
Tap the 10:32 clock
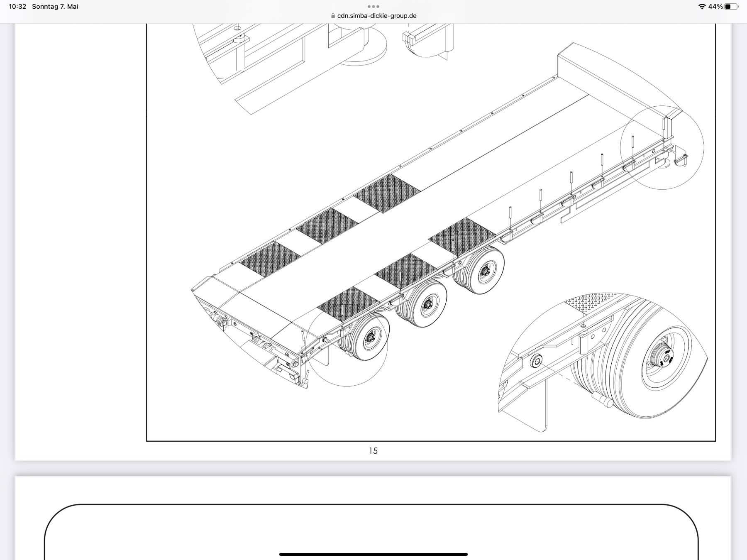(x=17, y=7)
